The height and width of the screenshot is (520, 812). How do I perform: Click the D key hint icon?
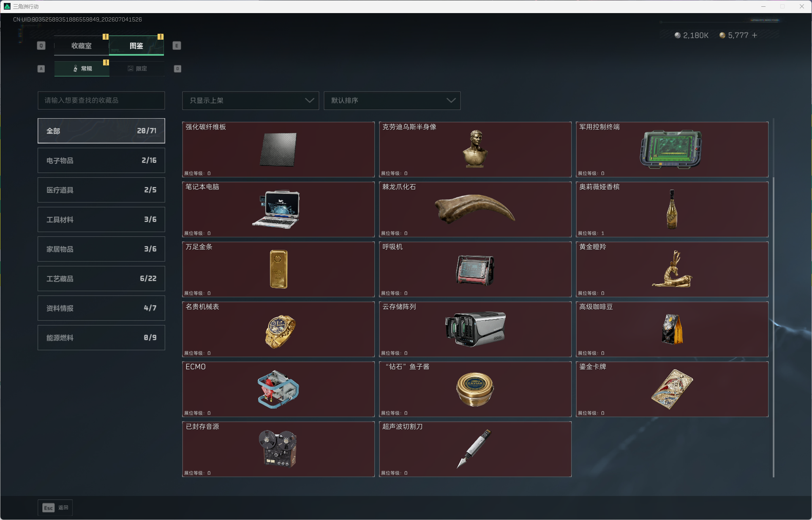point(177,69)
